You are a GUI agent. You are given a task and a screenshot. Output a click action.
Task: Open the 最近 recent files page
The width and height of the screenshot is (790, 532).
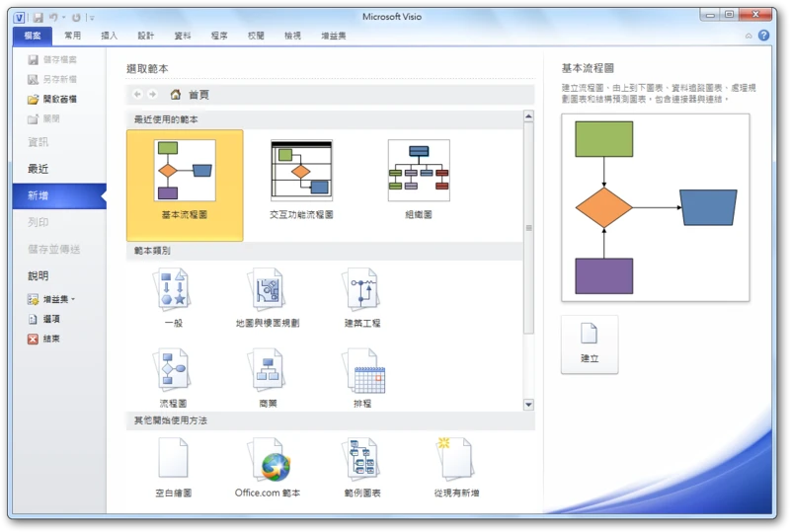[39, 169]
